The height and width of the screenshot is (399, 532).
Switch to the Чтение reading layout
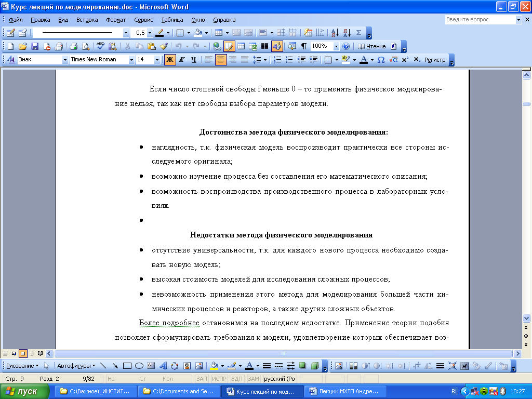tap(372, 46)
